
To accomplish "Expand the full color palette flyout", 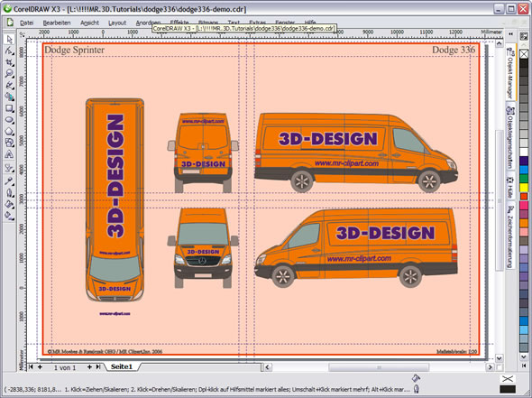I will pos(524,366).
